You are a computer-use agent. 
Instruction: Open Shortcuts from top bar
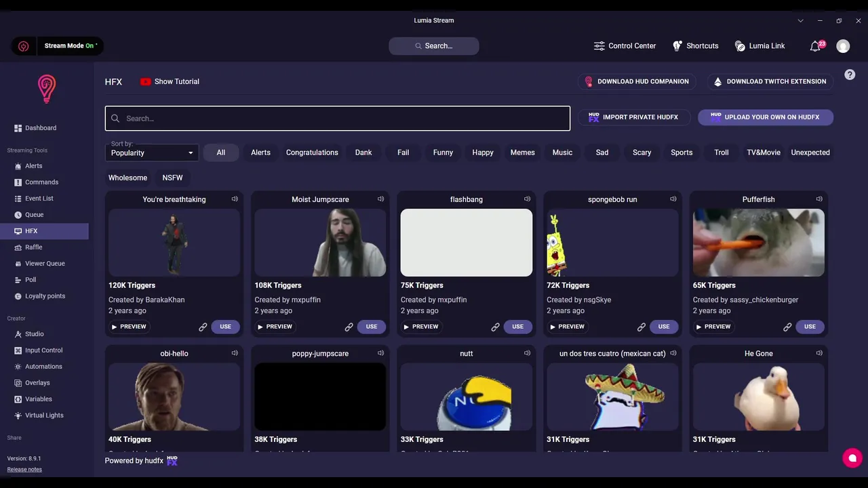[x=695, y=46]
